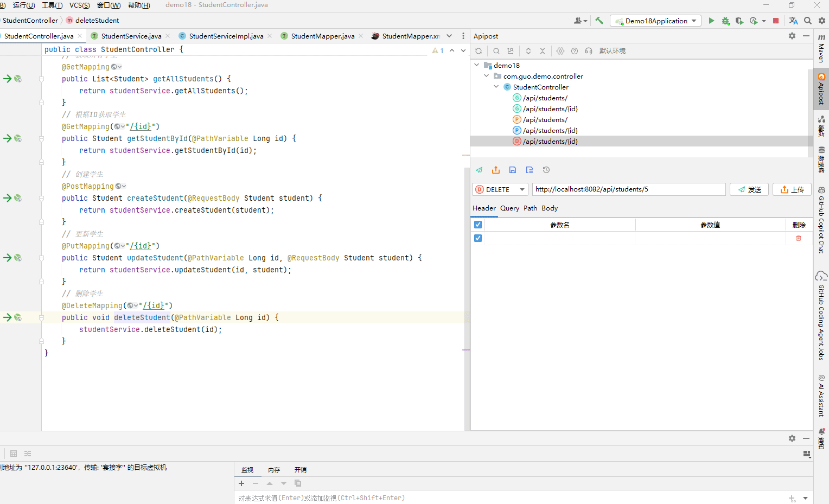Uncheck the first parameter row checkbox
The height and width of the screenshot is (504, 829).
[x=478, y=238]
